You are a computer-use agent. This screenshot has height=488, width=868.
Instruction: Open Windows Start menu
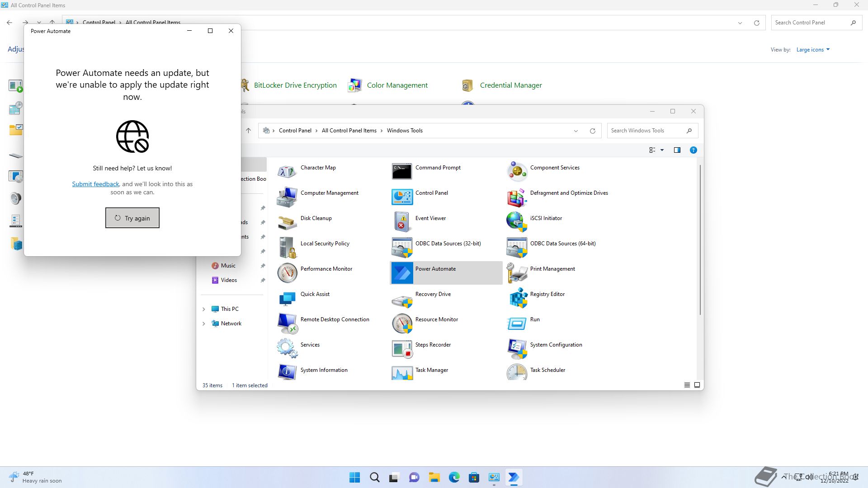click(x=354, y=477)
